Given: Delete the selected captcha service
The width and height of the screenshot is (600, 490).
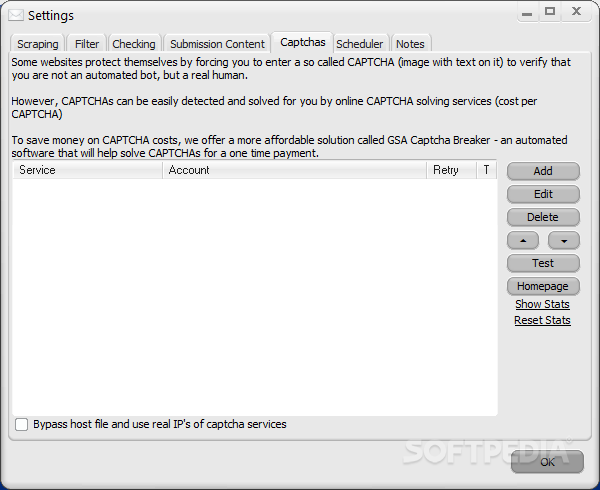Looking at the screenshot, I should [543, 217].
